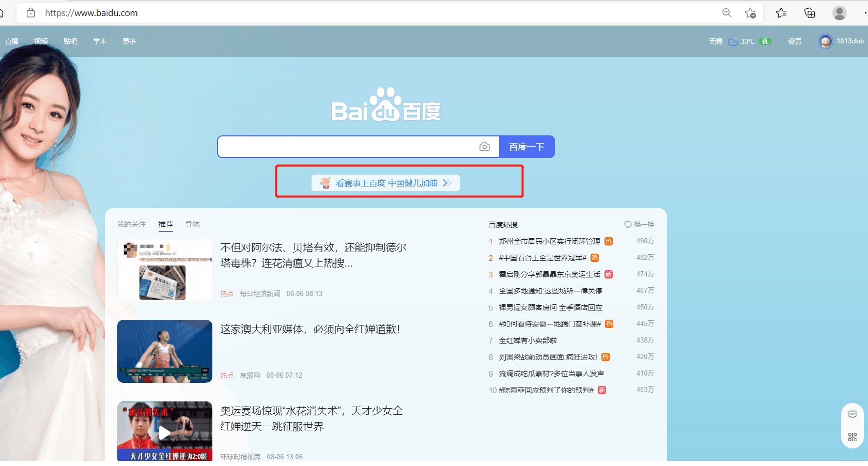
Task: Expand 更多 in top navigation
Action: pyautogui.click(x=130, y=41)
